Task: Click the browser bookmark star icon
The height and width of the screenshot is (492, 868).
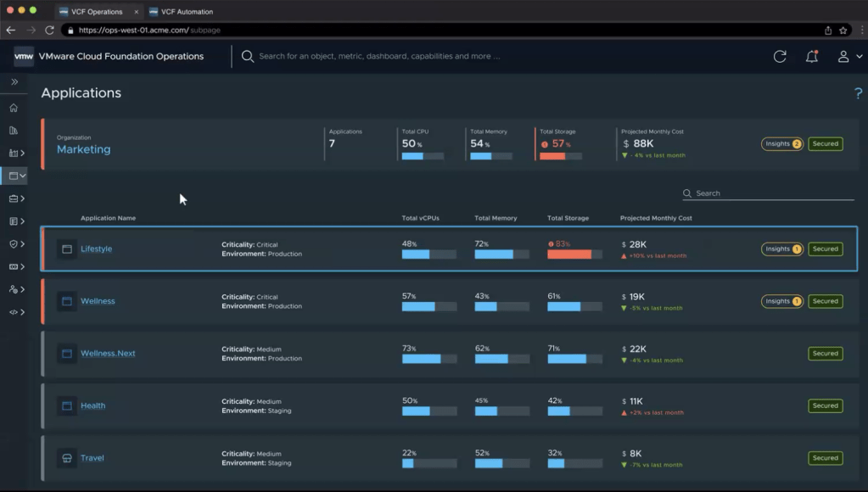Action: pyautogui.click(x=843, y=30)
